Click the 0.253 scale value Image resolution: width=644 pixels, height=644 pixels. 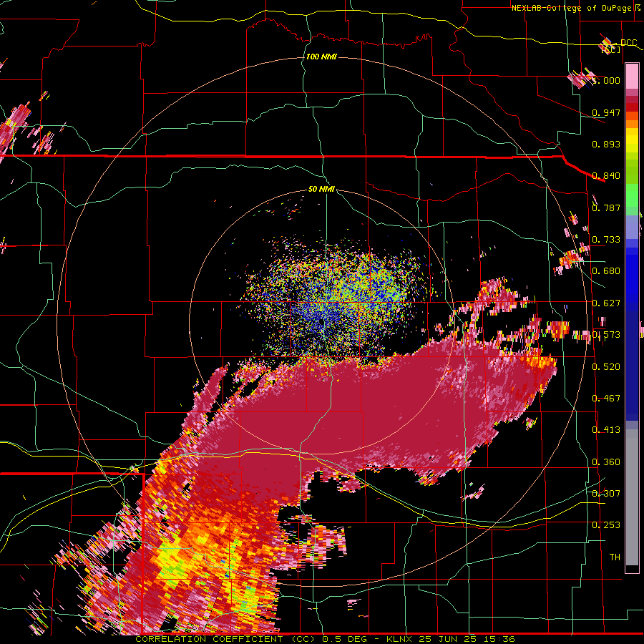click(606, 525)
